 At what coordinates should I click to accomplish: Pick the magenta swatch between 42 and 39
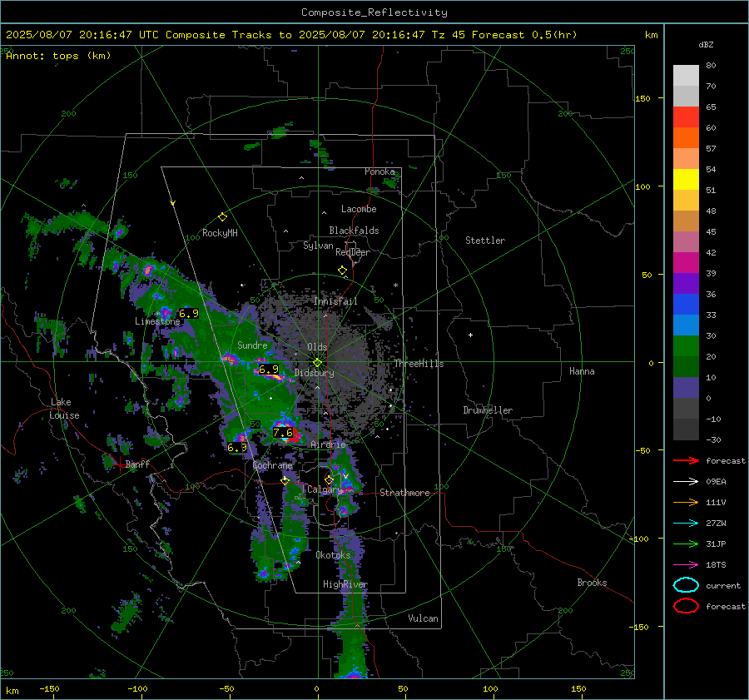(x=686, y=263)
